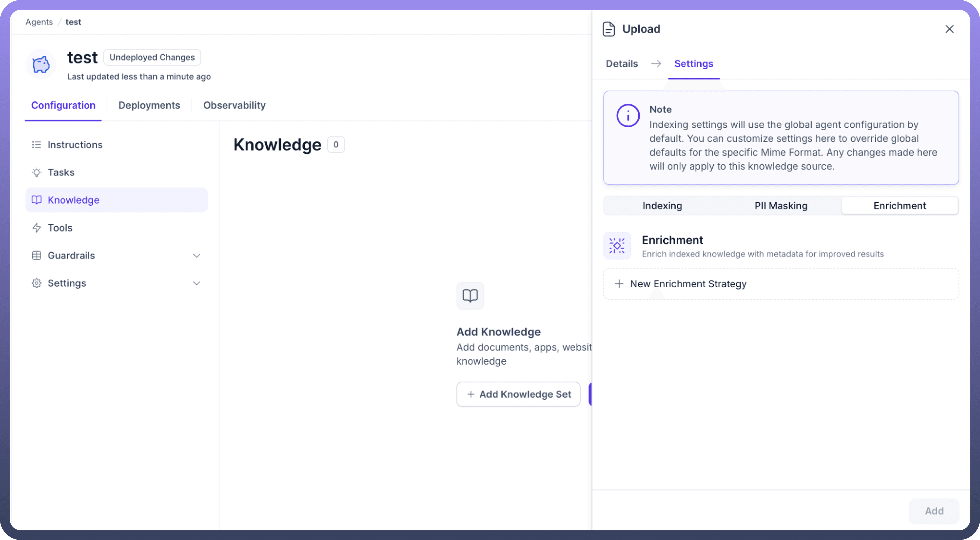Expand the Guardrails chevron

click(196, 256)
